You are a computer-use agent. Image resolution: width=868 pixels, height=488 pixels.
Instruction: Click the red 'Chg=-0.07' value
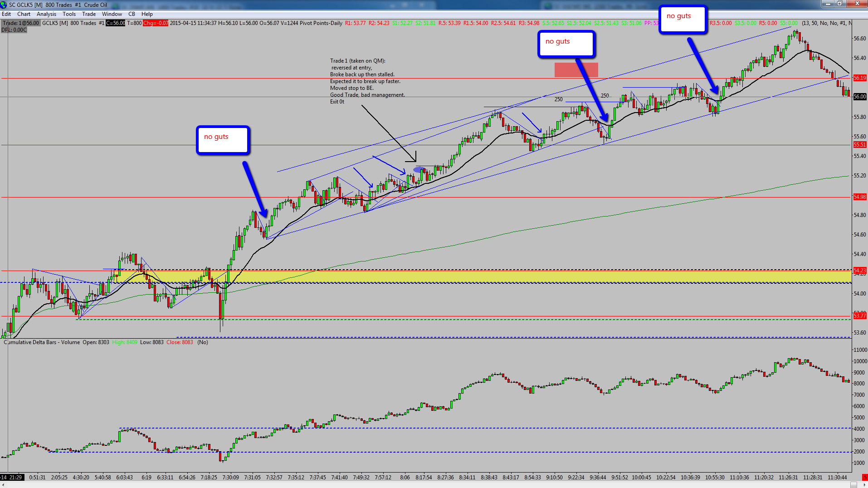pyautogui.click(x=156, y=23)
